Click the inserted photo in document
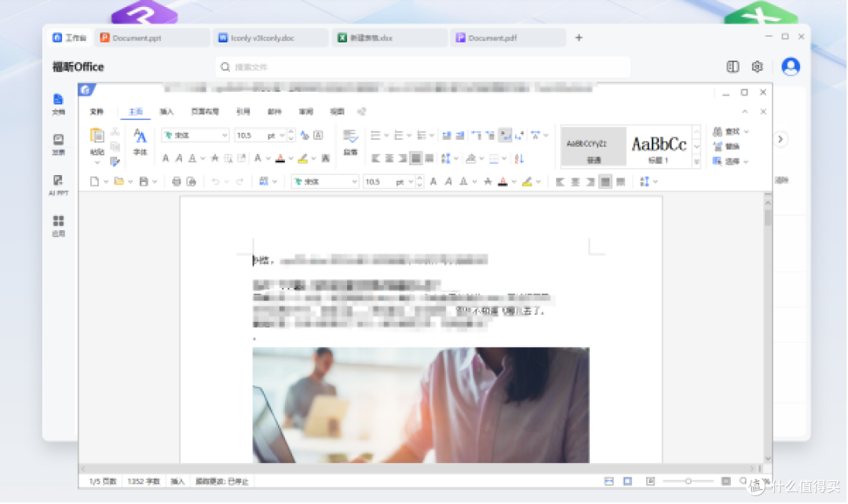Viewport: 848px width, 504px height. point(421,405)
